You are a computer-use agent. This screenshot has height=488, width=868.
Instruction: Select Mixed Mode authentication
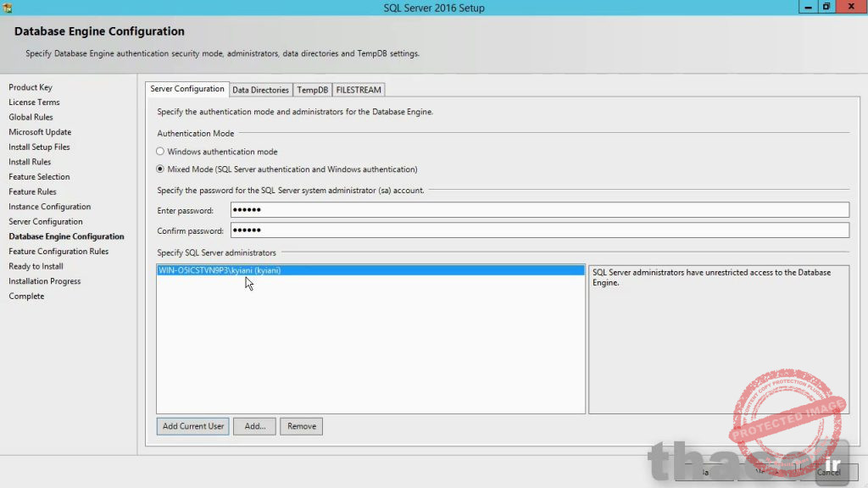point(159,169)
